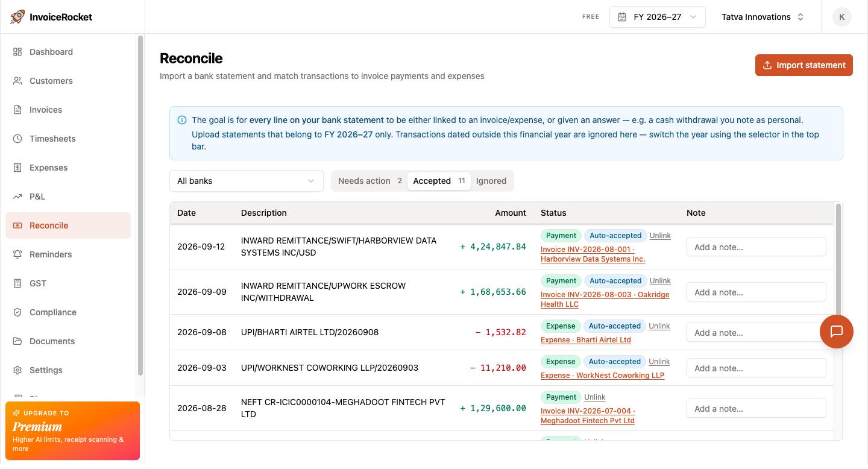Image resolution: width=868 pixels, height=469 pixels.
Task: Add a note on WorkNest Coworking row
Action: 756,368
